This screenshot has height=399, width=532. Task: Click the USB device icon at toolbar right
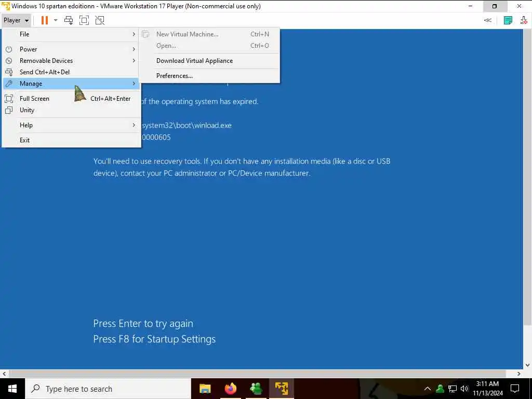(x=524, y=20)
